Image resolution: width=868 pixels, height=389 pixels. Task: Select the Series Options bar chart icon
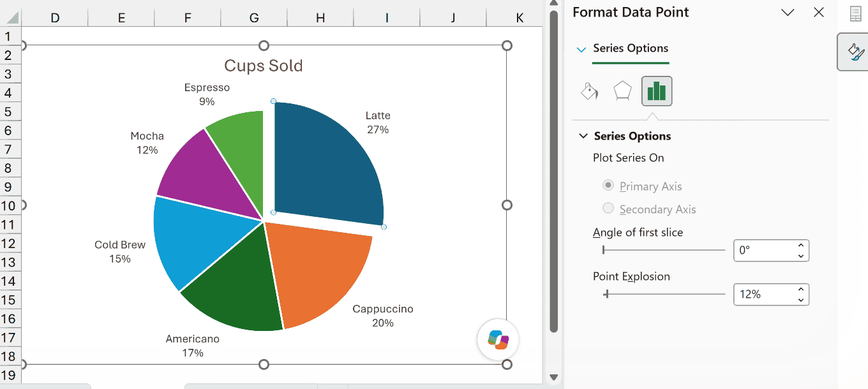[657, 91]
